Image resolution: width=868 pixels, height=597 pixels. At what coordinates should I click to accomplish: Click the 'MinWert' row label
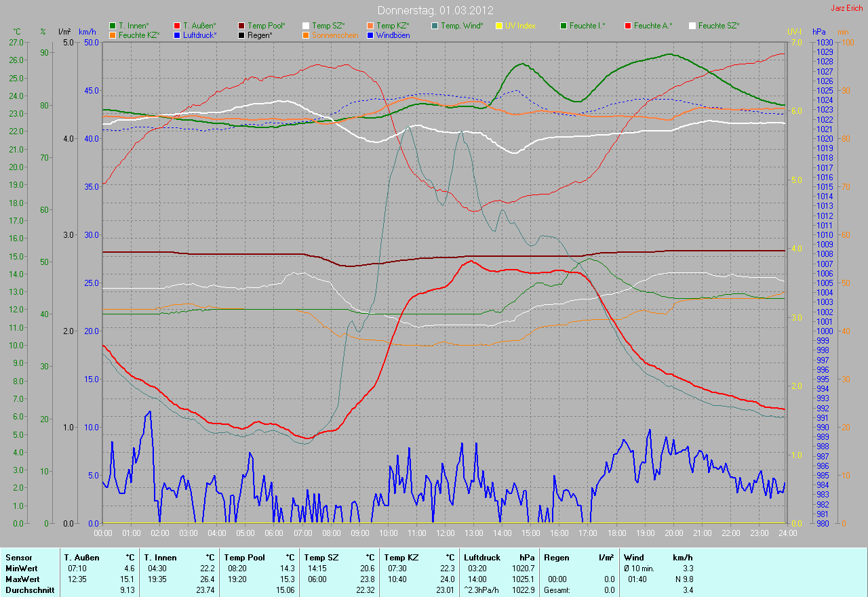coord(20,569)
